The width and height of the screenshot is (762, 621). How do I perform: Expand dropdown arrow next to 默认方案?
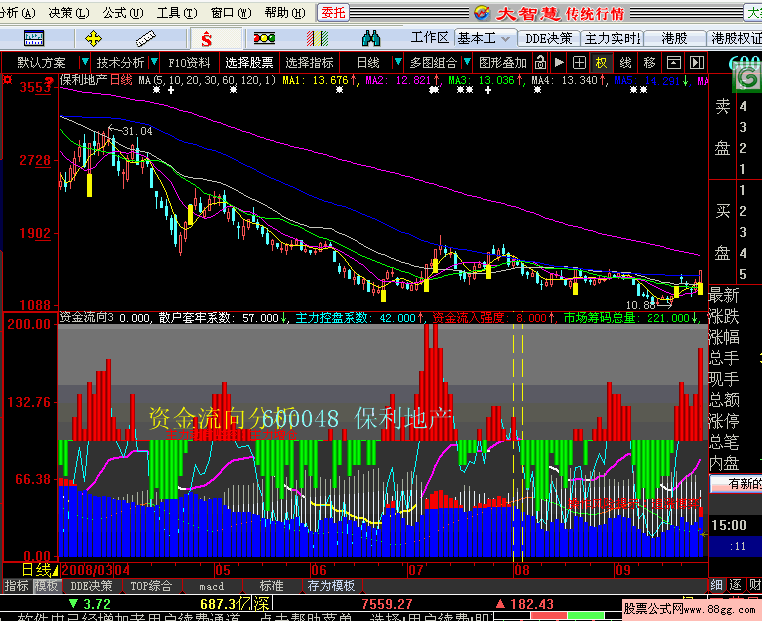pyautogui.click(x=85, y=62)
